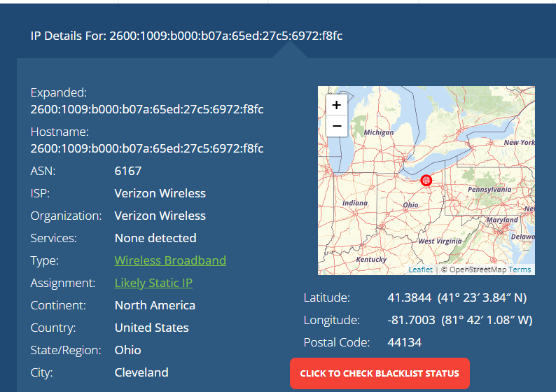The image size is (556, 392).
Task: Click the Kentucky label on the map
Action: click(x=371, y=260)
